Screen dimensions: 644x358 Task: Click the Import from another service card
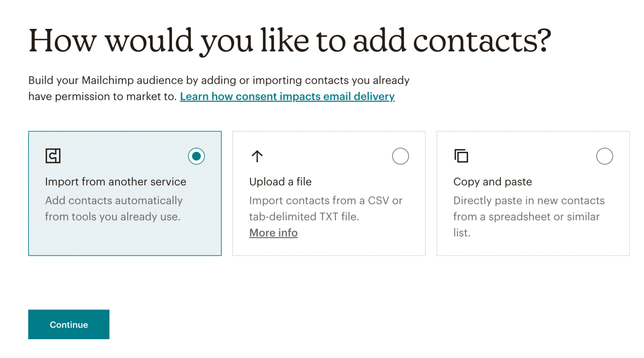125,193
